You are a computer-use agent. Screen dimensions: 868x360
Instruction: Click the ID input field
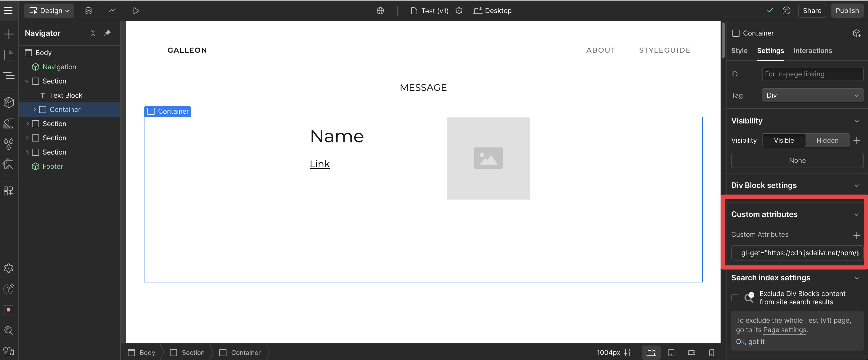pyautogui.click(x=812, y=74)
